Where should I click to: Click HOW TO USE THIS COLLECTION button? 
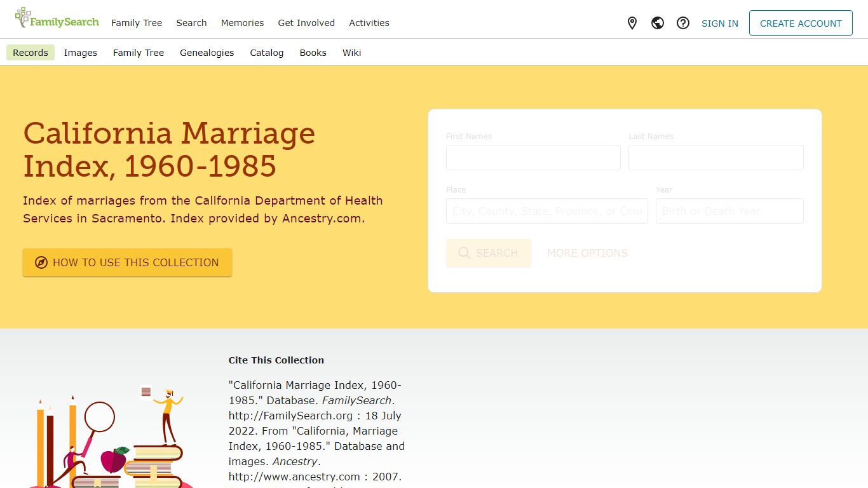coord(128,262)
